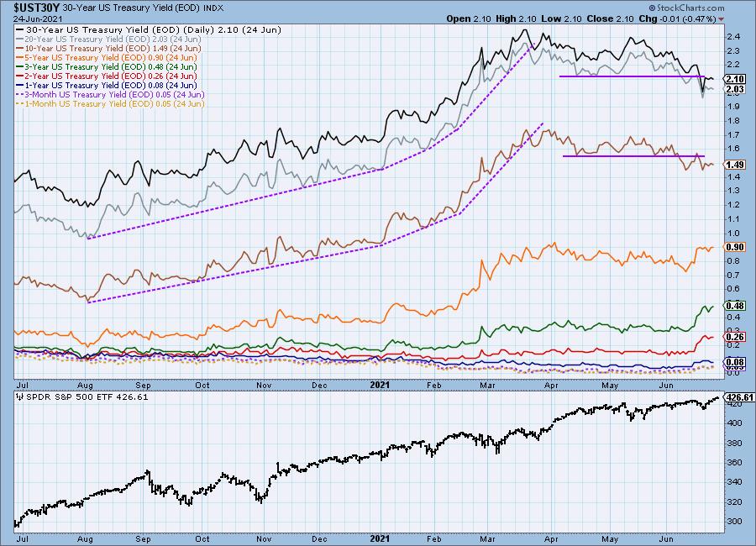The width and height of the screenshot is (756, 546).
Task: Click the SPDR S&P 500 ETF panel label
Action: [82, 397]
